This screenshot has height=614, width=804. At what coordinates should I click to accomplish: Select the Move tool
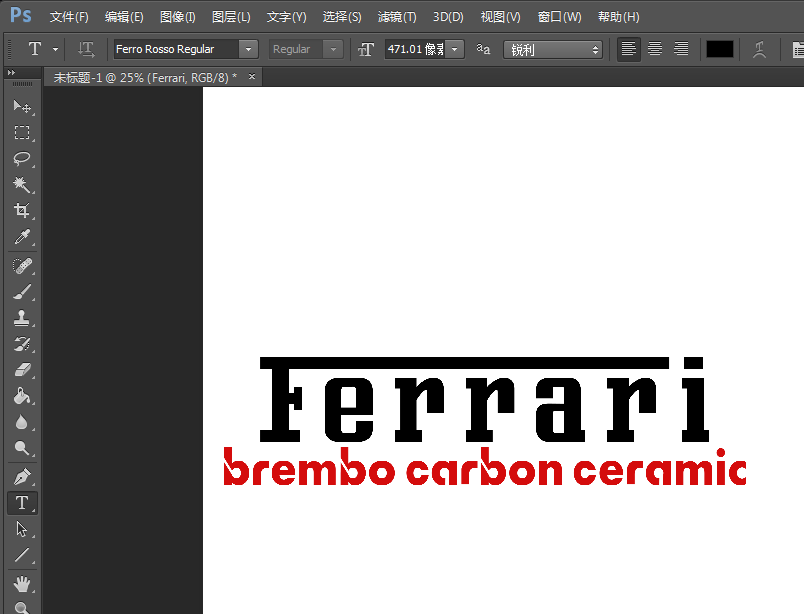[22, 106]
